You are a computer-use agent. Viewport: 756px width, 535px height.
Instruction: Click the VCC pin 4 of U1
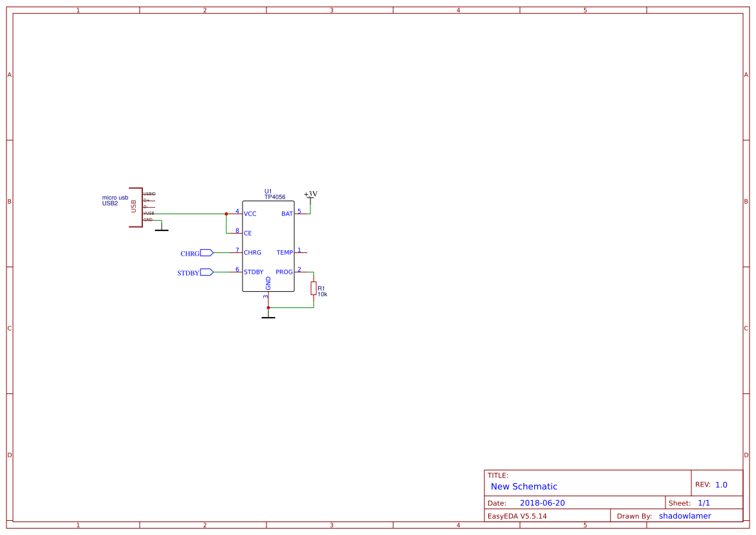(236, 212)
